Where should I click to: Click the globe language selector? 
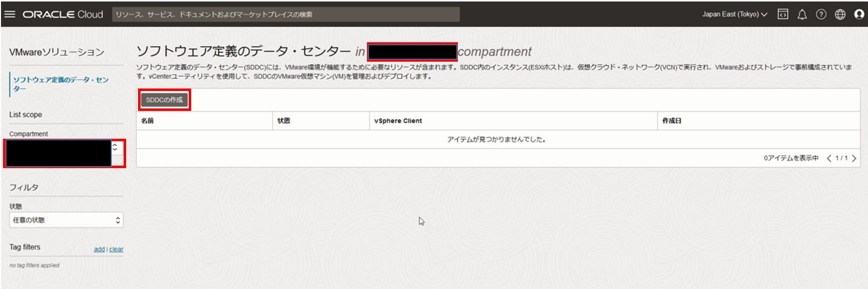tap(840, 14)
